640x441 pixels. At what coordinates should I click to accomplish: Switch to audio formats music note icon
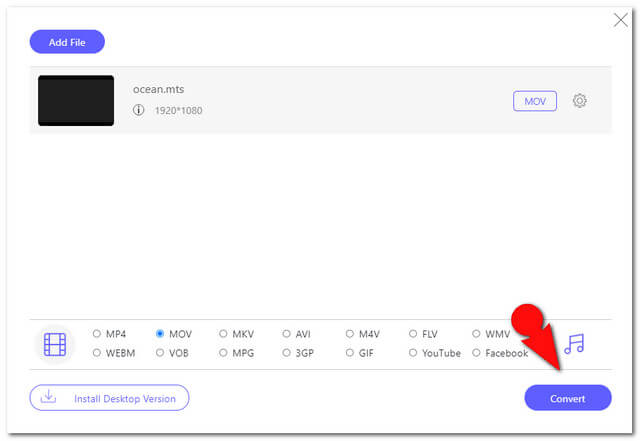574,343
